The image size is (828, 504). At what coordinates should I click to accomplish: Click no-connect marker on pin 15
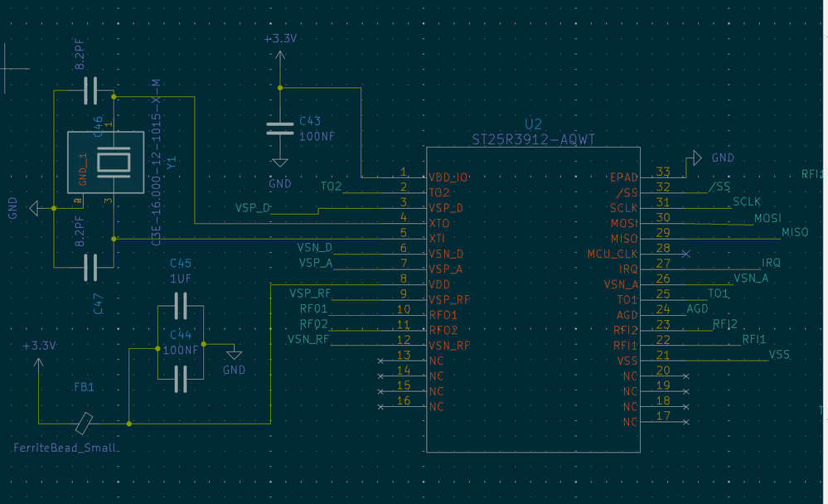(380, 391)
